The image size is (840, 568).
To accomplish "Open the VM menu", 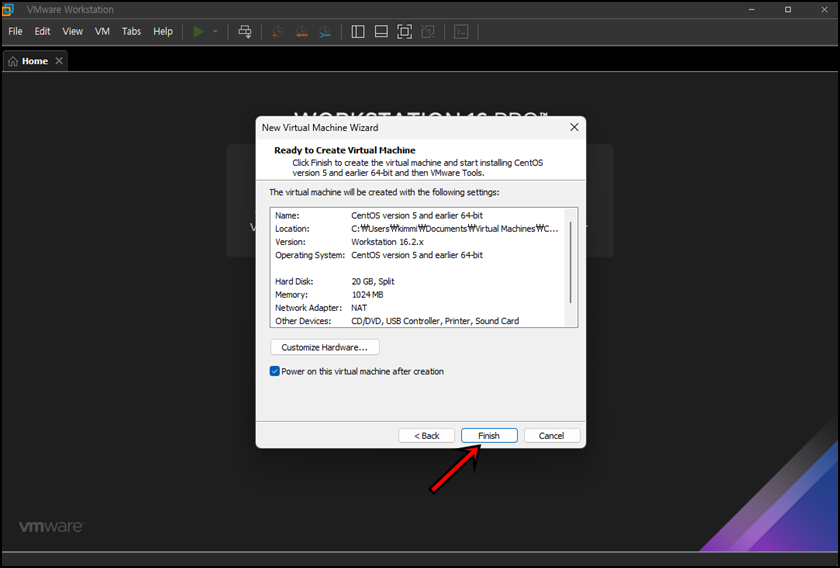I will tap(102, 31).
